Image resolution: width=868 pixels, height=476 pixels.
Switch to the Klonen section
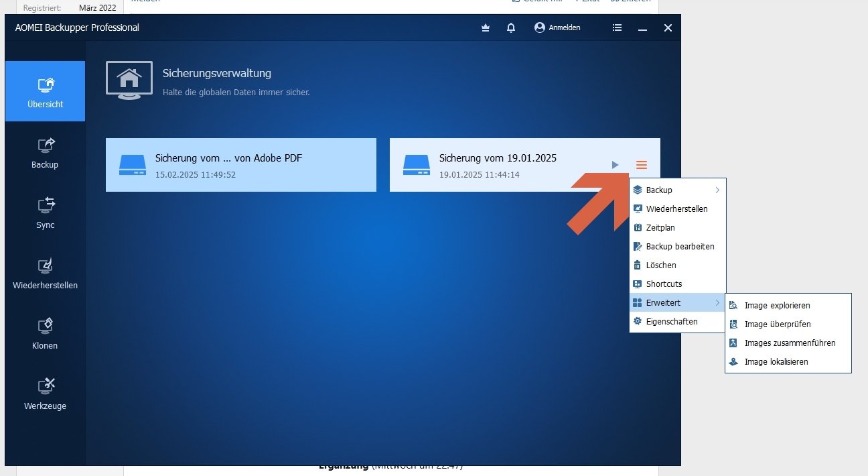(46, 334)
